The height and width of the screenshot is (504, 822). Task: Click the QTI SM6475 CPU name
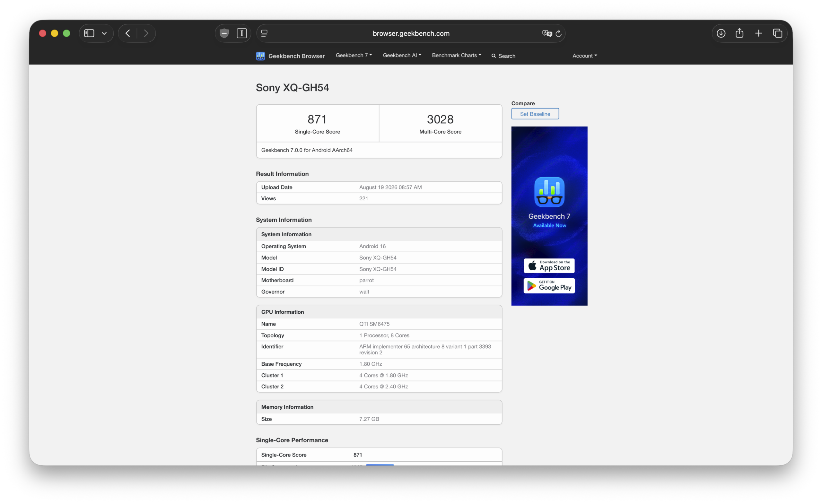coord(374,324)
